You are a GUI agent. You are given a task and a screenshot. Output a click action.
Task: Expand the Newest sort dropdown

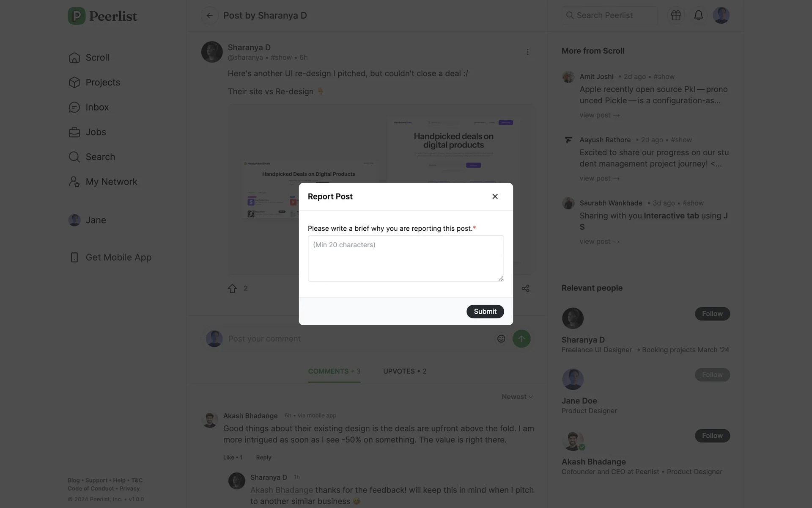[x=517, y=397]
